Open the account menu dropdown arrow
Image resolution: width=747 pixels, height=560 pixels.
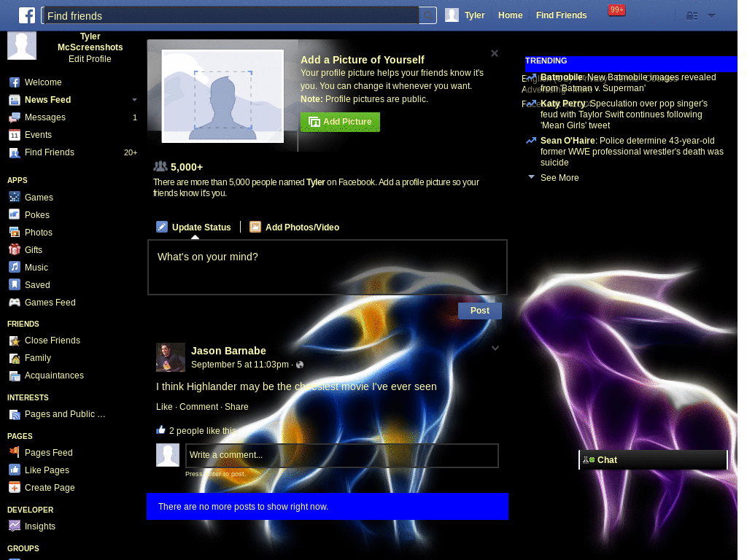click(711, 16)
